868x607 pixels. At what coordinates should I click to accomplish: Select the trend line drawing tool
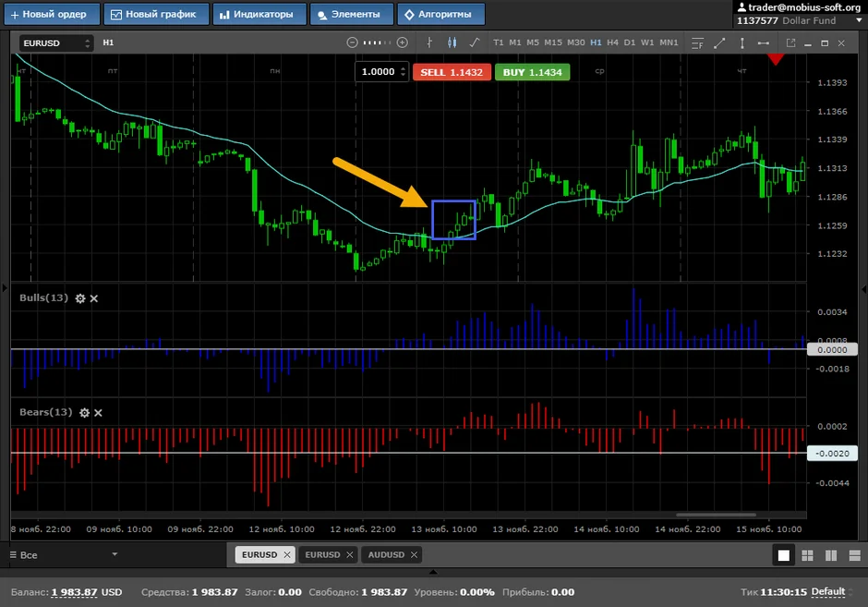[719, 43]
